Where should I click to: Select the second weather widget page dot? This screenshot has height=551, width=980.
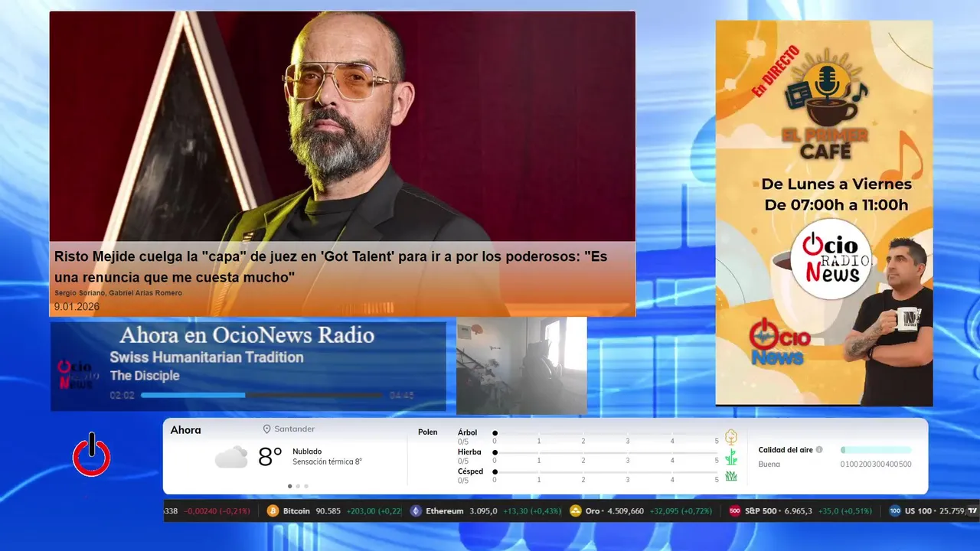coord(298,486)
